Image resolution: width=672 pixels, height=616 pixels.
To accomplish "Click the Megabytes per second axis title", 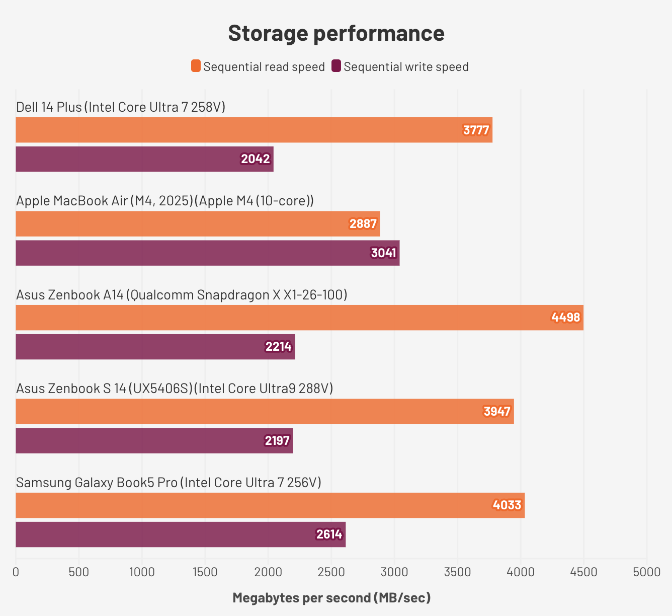I will 331,598.
